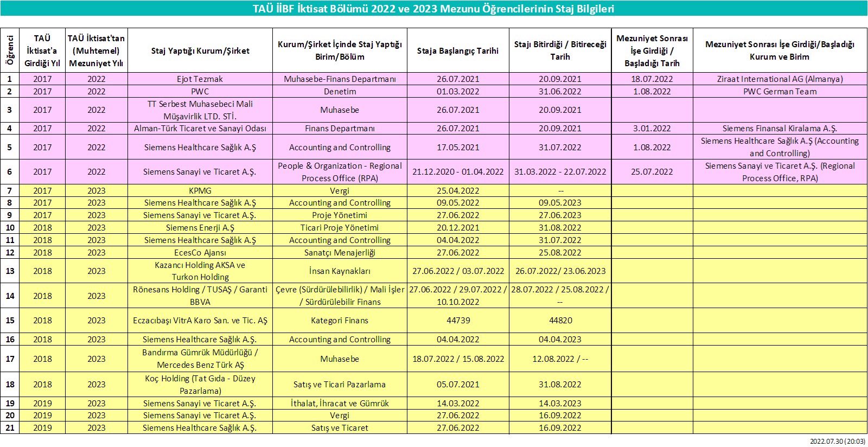The height and width of the screenshot is (447, 868).
Task: Select 'Rönesans Holding / TUSAŞ / Garanti BBVA' cell
Action: pos(200,296)
